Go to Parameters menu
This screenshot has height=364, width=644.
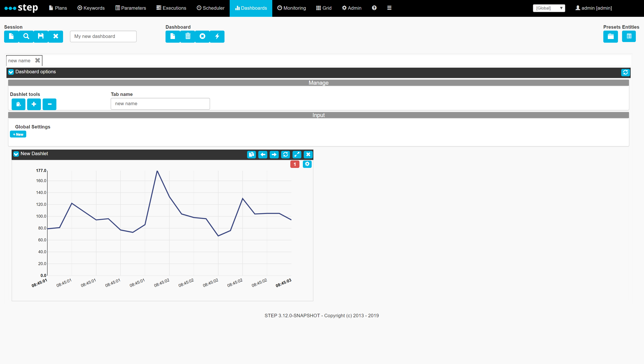(130, 8)
